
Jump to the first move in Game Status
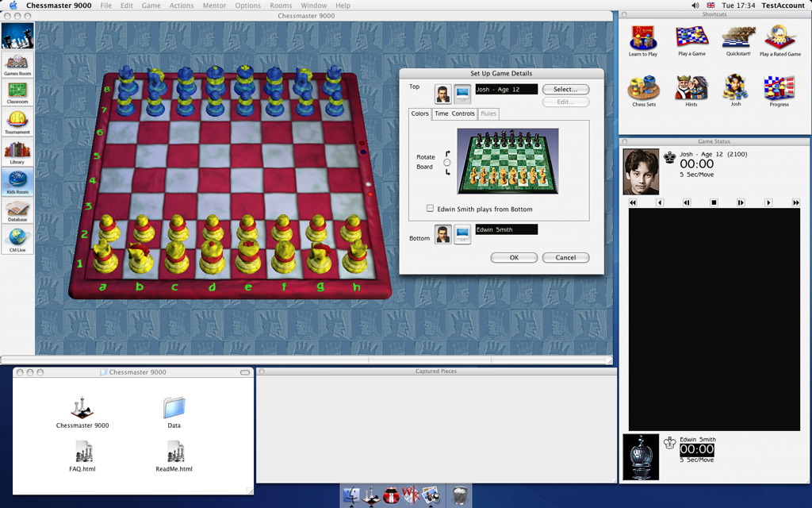coord(632,202)
